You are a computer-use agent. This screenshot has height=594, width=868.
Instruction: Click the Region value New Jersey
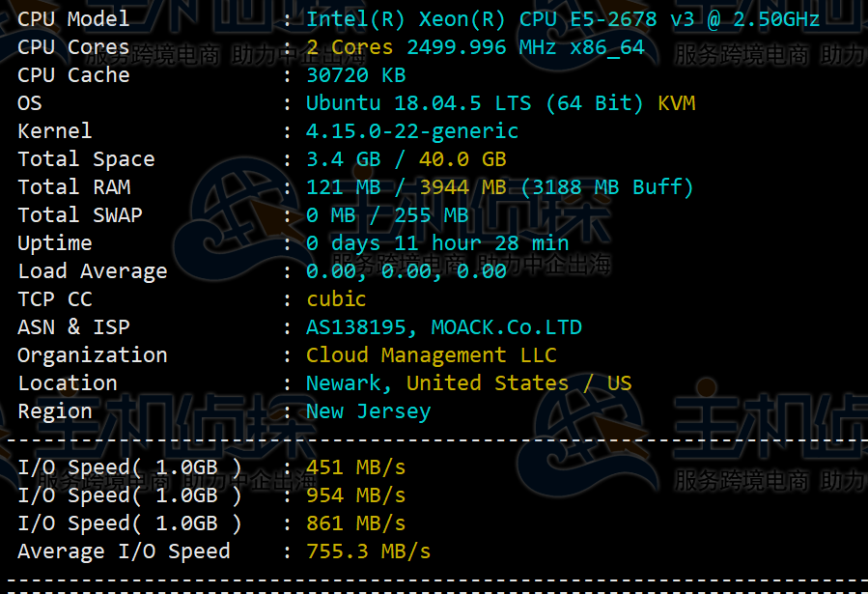tap(368, 411)
